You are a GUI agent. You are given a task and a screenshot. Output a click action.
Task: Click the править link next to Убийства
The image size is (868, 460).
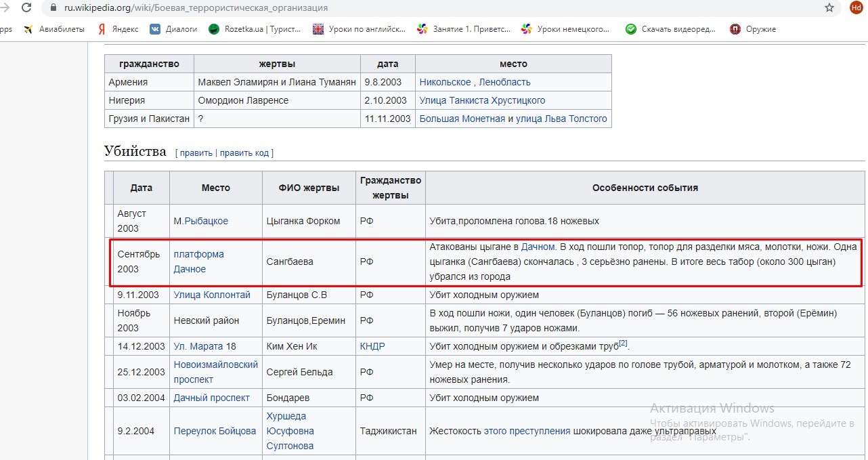pos(196,153)
